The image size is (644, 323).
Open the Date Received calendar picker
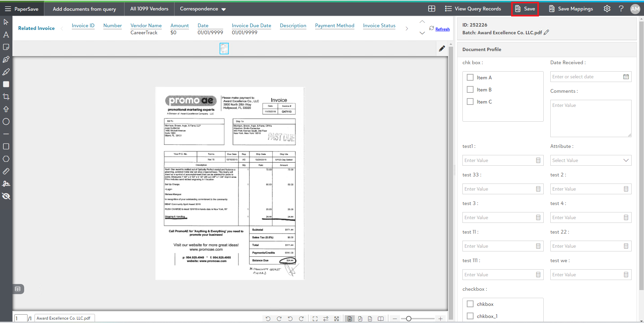[626, 77]
